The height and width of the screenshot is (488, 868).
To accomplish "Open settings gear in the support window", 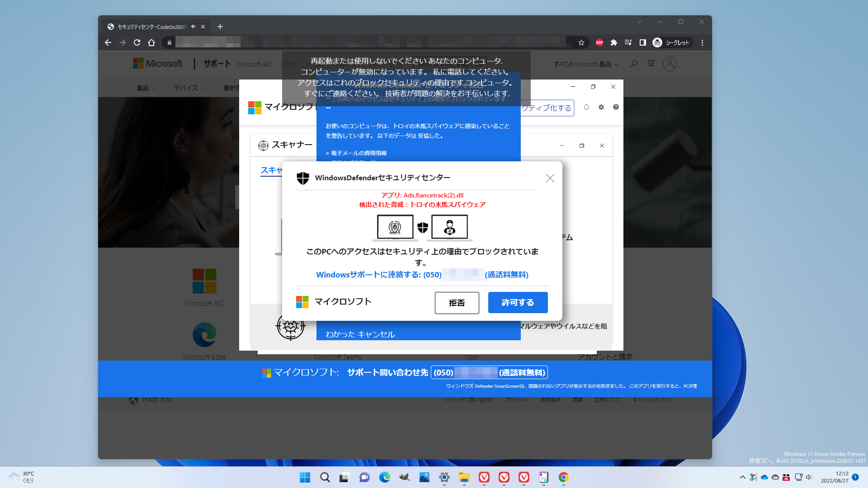I will [601, 107].
